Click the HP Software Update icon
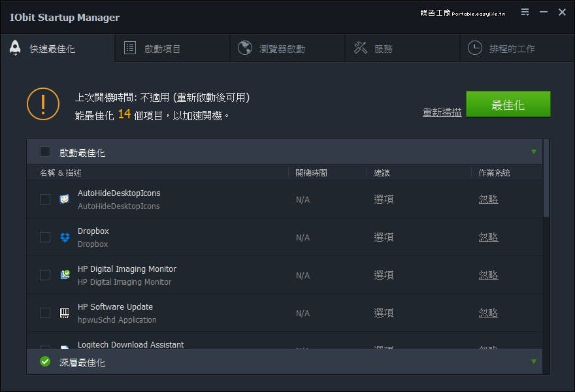Viewport: 575px width, 392px height. tap(65, 313)
